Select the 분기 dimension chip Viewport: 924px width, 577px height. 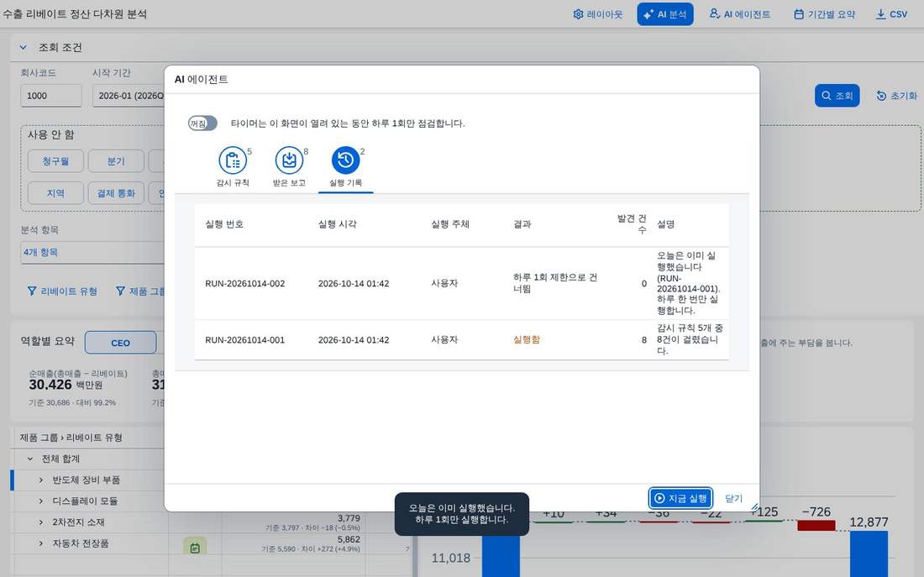(116, 161)
